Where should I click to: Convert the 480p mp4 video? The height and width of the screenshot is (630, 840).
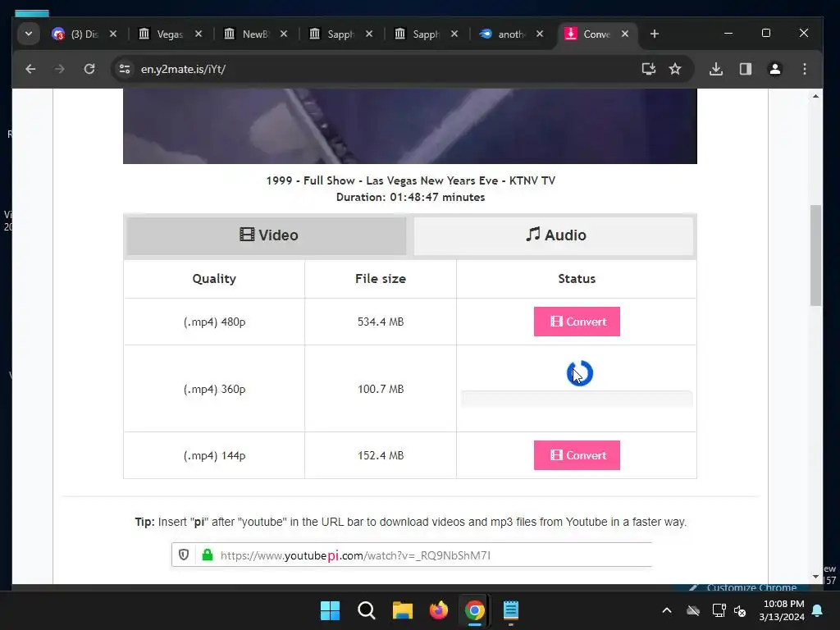pyautogui.click(x=577, y=322)
